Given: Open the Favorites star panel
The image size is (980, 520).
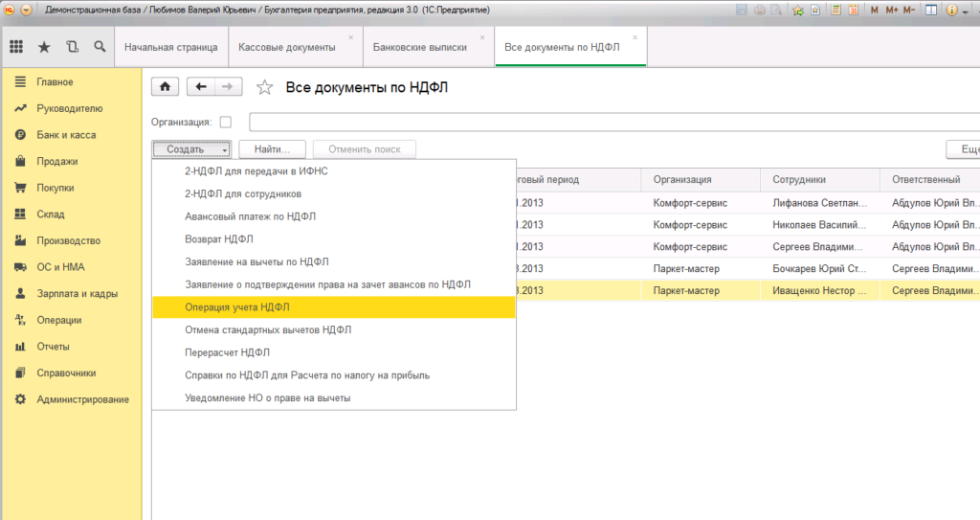Looking at the screenshot, I should point(44,47).
